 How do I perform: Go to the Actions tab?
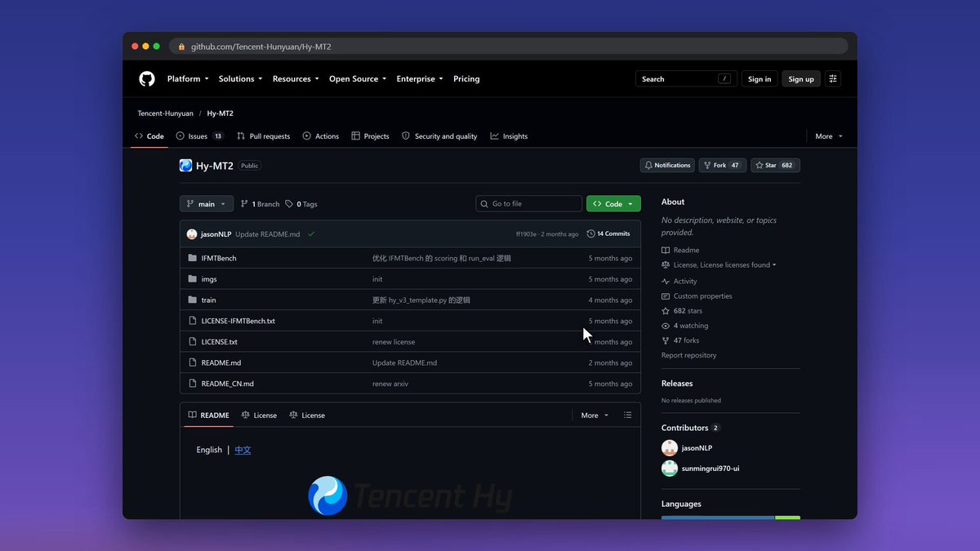click(321, 136)
